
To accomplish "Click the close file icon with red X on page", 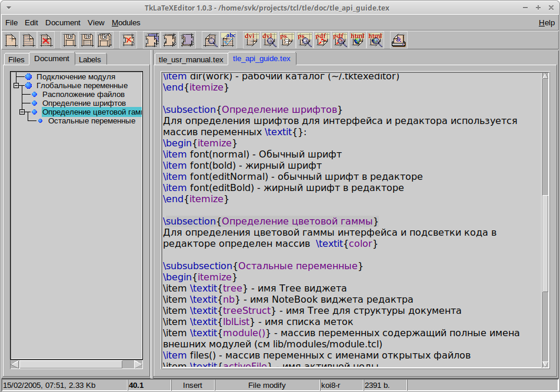I will [x=46, y=40].
